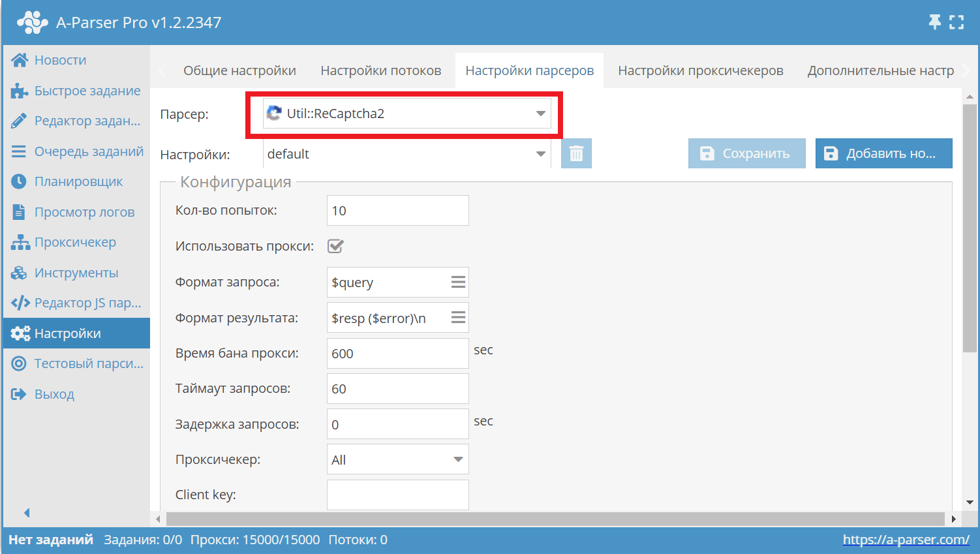The image size is (980, 554).
Task: Switch to the Общие настройки tab
Action: [239, 70]
